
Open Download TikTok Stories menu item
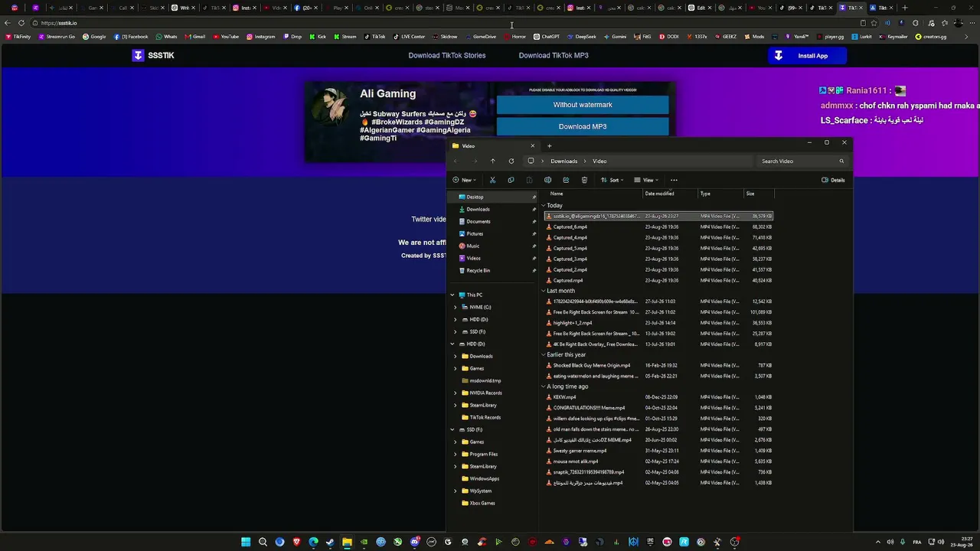pyautogui.click(x=447, y=55)
